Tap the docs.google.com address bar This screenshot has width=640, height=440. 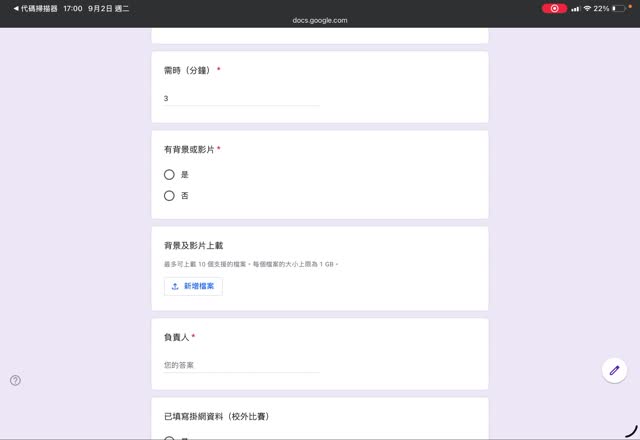tap(320, 20)
